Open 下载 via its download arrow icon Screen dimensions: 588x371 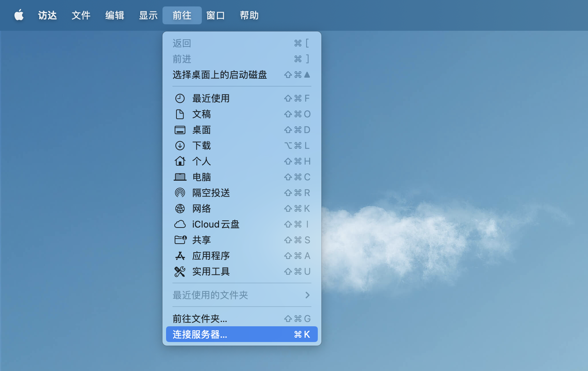point(180,146)
